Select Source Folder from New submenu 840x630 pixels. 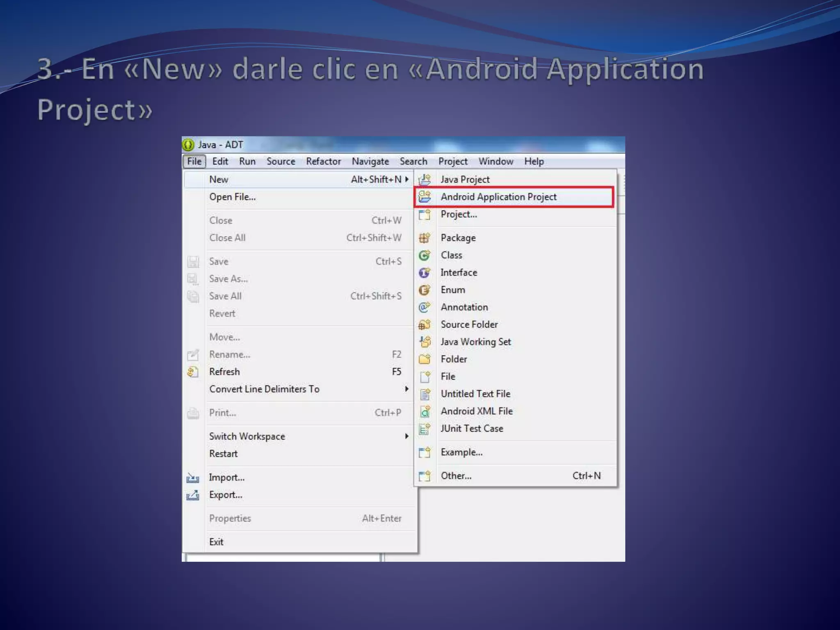[x=469, y=324]
